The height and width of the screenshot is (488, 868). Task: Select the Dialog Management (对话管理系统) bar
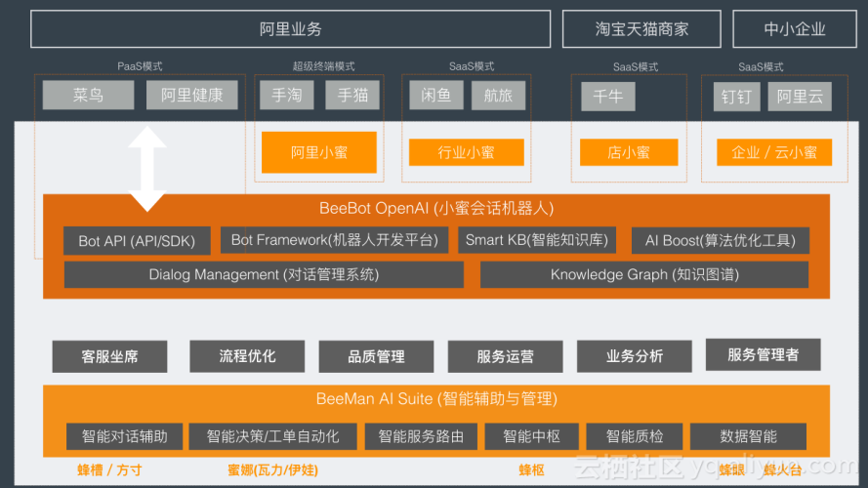coord(264,274)
